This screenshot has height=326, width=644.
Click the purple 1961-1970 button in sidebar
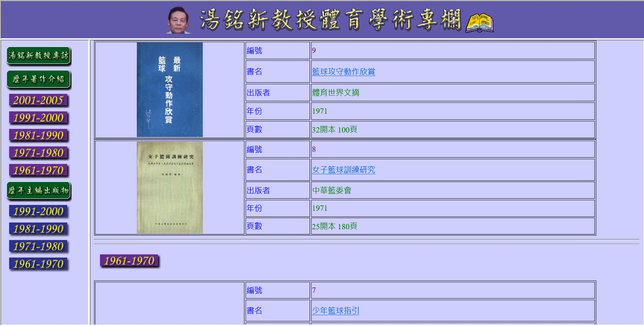39,171
